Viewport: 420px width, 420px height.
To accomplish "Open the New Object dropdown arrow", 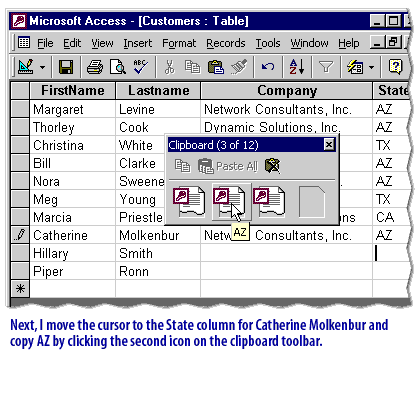I will tap(372, 67).
